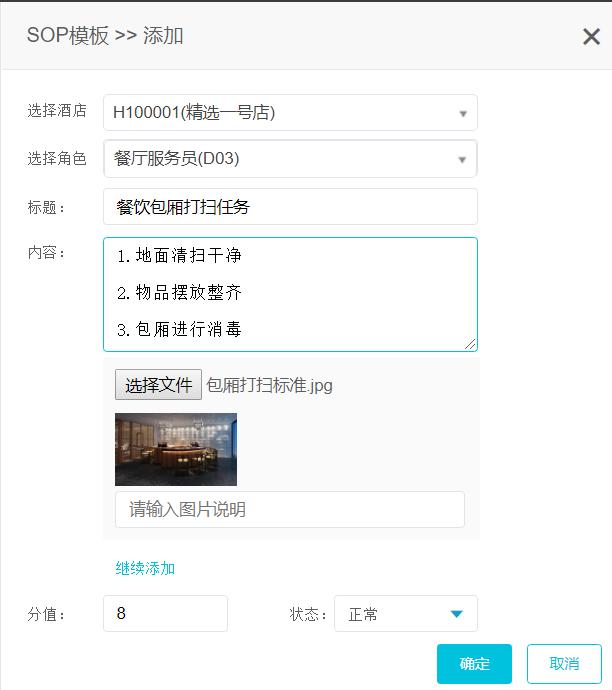Close the SOP模板 添加 dialog

click(x=591, y=37)
